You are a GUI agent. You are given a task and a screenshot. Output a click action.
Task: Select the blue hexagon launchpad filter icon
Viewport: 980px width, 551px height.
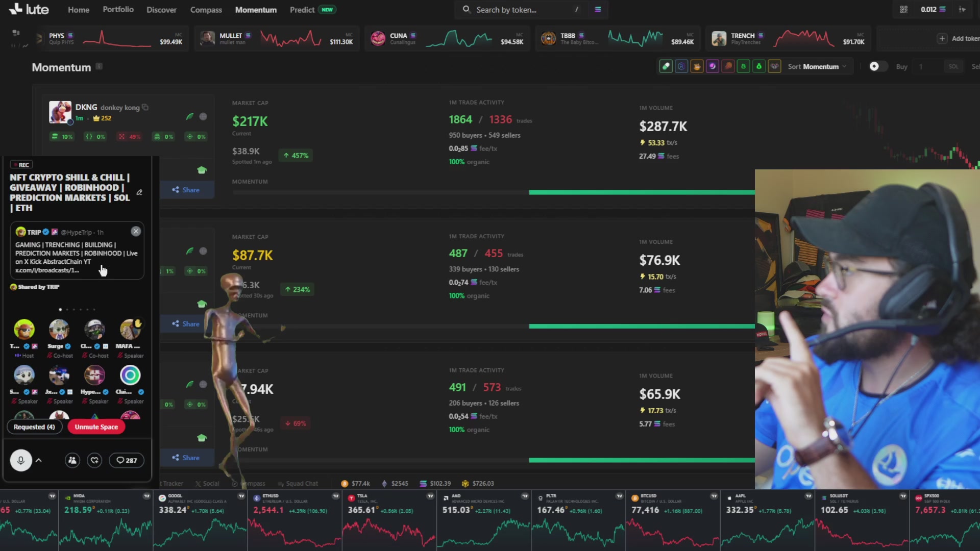click(x=681, y=66)
